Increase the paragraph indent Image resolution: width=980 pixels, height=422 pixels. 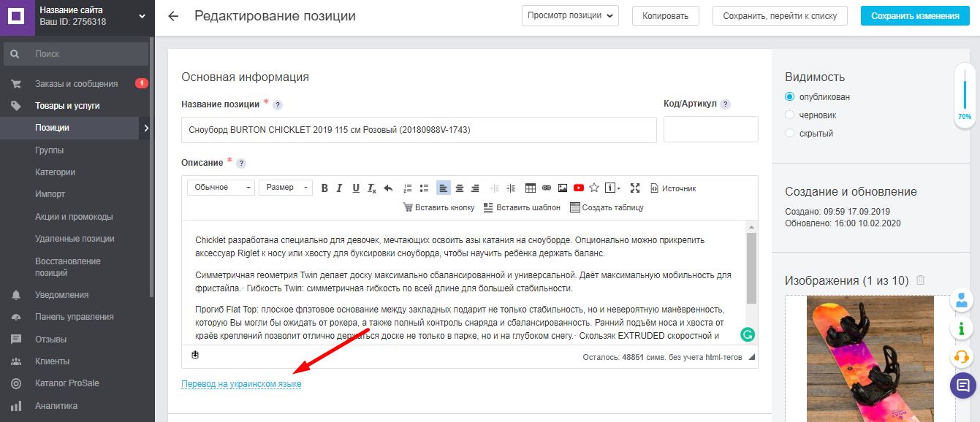(511, 188)
